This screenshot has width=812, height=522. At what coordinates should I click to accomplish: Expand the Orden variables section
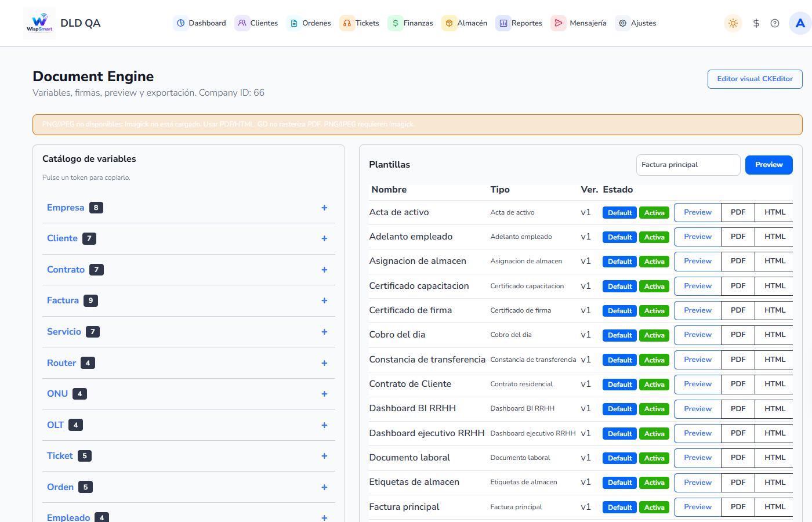click(188, 487)
